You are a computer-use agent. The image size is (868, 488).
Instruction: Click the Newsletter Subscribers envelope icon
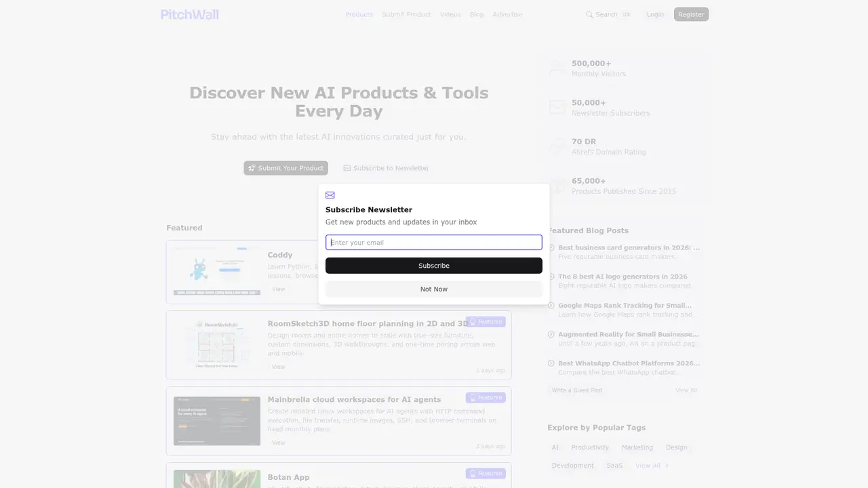point(557,108)
